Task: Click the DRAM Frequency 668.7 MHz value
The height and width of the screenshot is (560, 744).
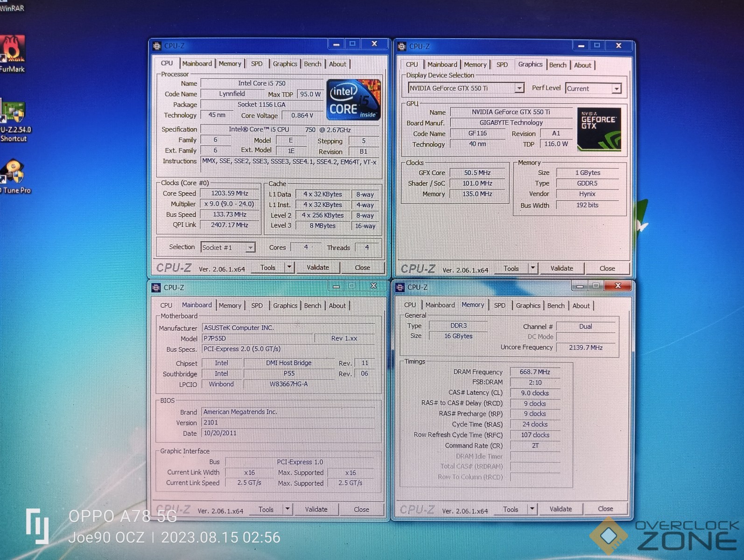Action: pyautogui.click(x=535, y=372)
